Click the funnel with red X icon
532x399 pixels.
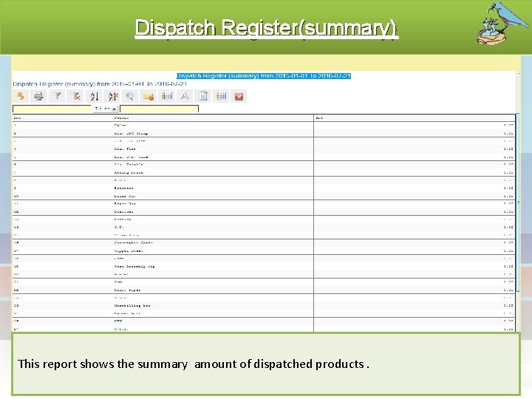pos(75,96)
